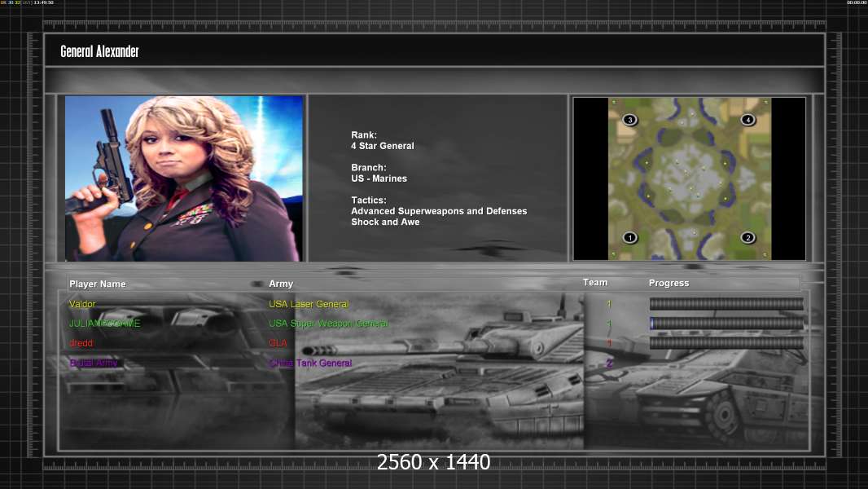Click the team number in JULIANPCGAME's row

[x=609, y=324]
